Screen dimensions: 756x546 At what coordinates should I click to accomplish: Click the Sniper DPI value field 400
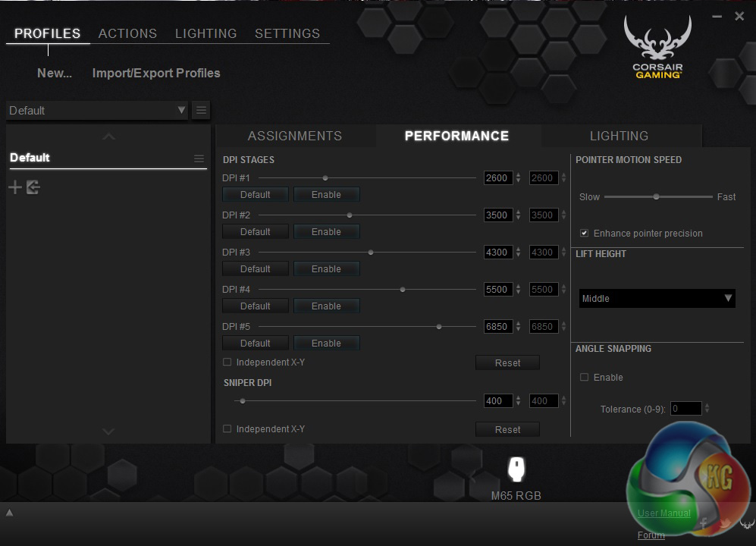(x=498, y=401)
